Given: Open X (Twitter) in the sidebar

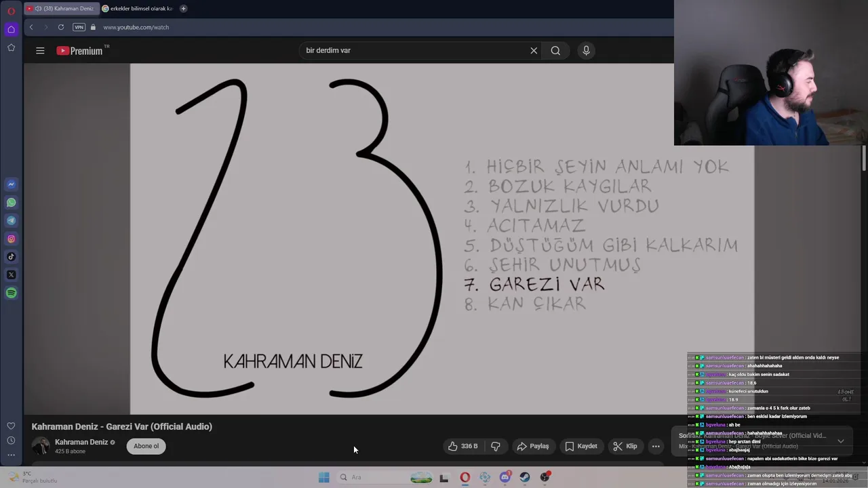Looking at the screenshot, I should pos(11,275).
